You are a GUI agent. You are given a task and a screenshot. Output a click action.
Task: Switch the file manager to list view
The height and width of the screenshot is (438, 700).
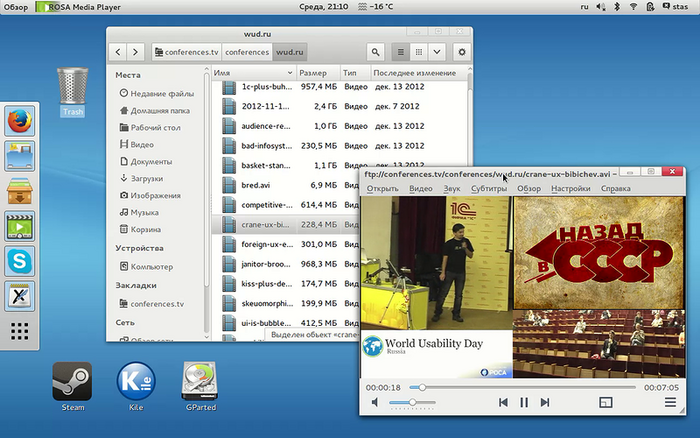(x=401, y=51)
